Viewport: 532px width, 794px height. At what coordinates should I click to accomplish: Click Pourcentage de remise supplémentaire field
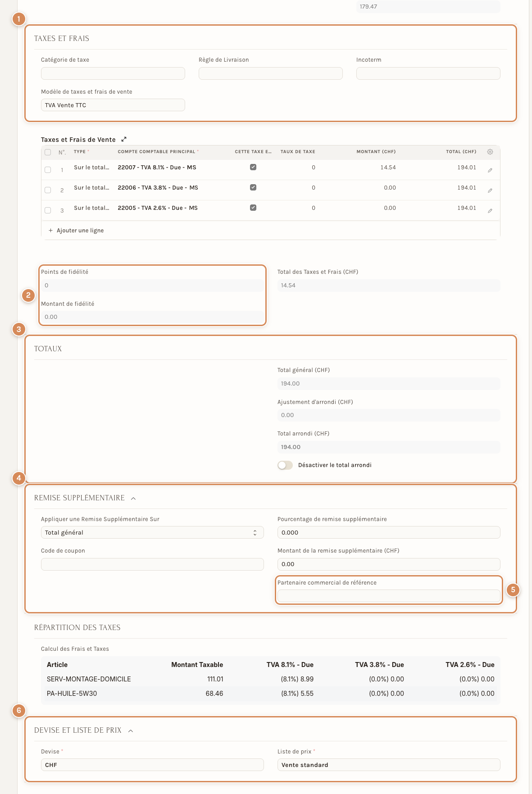389,532
